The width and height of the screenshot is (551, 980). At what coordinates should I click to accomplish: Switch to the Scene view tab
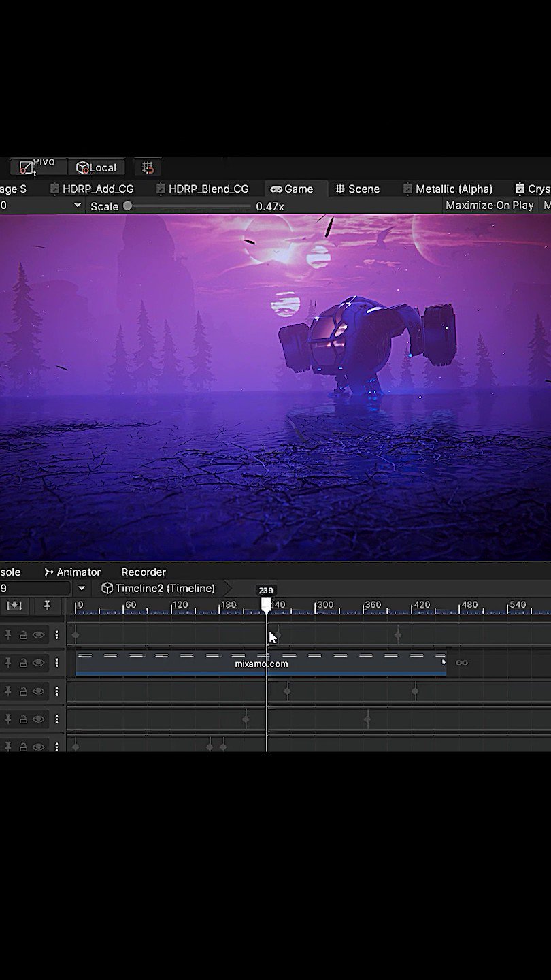tap(358, 189)
